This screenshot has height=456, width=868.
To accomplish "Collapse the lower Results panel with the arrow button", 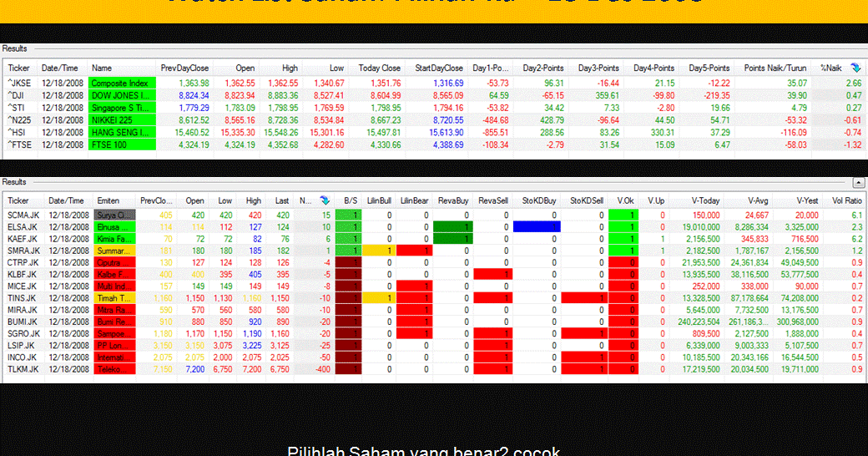I will 859,182.
